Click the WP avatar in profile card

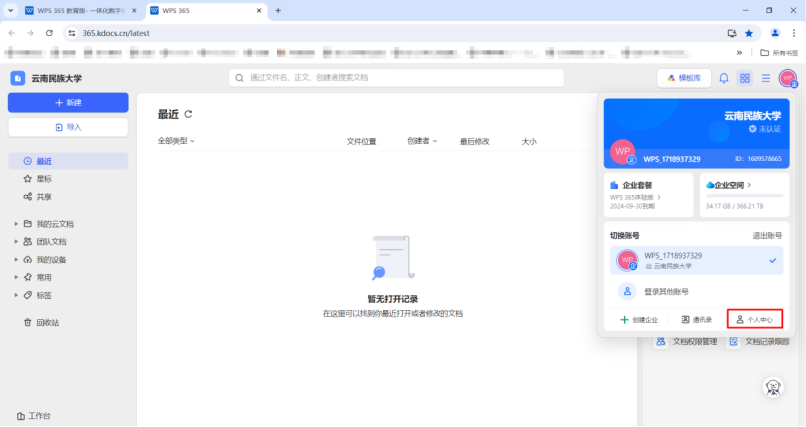622,152
